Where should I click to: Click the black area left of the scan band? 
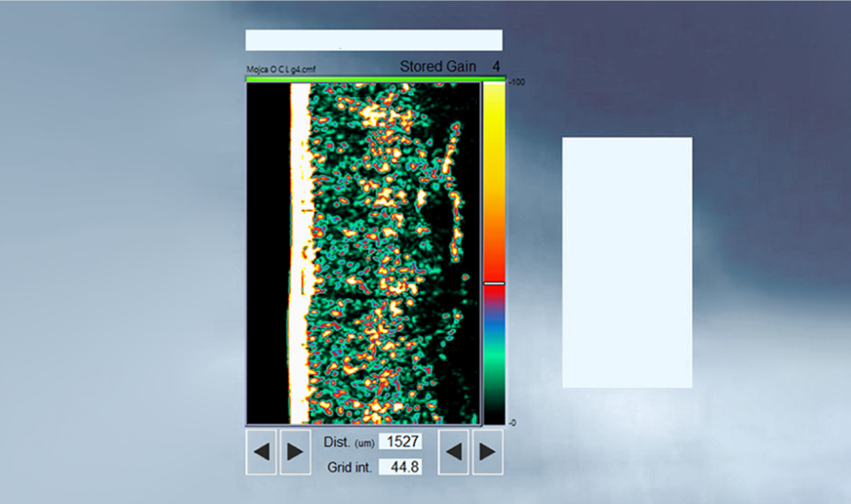coord(268,248)
